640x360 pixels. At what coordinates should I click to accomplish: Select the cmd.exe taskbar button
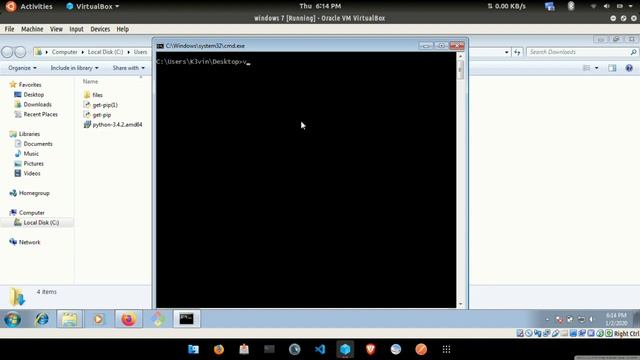(187, 319)
